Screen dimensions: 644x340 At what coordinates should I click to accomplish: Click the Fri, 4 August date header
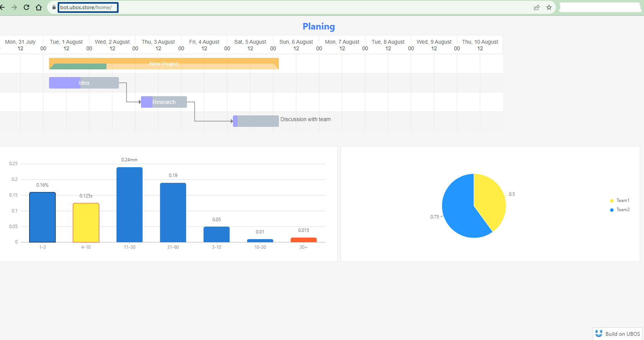[x=204, y=42]
